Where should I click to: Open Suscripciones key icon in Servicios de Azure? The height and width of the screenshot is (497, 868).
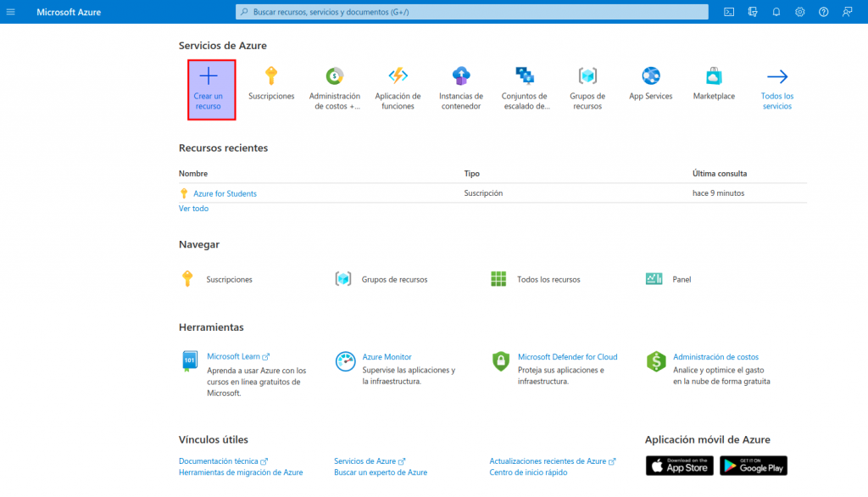[x=271, y=75]
